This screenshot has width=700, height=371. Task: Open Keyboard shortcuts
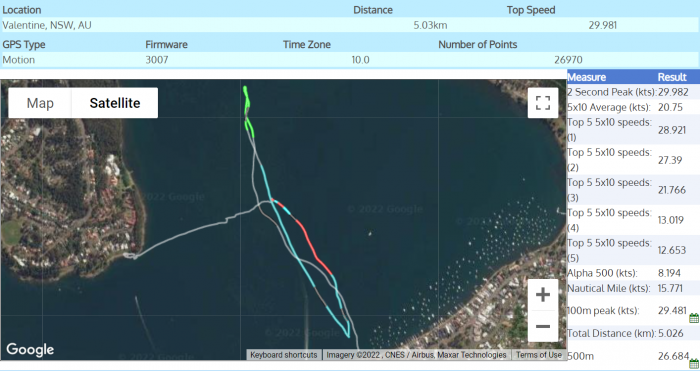point(283,355)
